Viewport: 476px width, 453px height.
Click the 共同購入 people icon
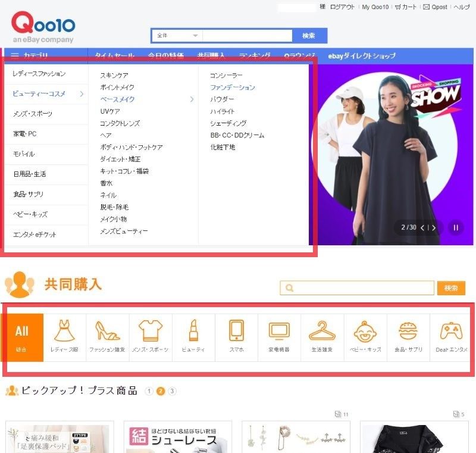tap(20, 285)
